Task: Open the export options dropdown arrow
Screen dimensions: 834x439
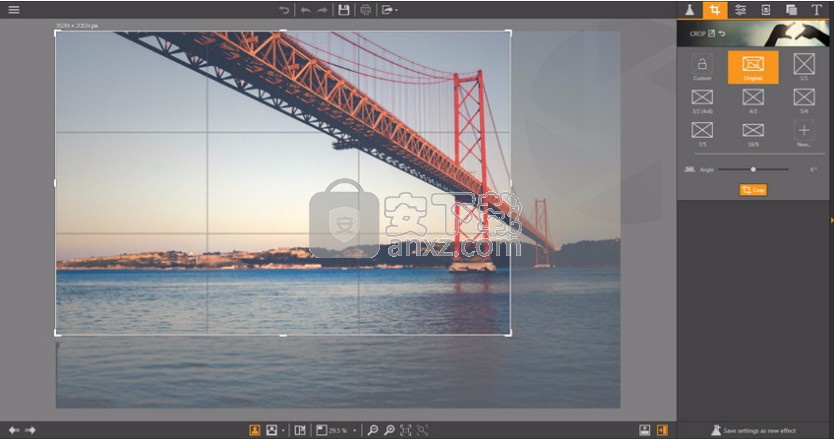Action: pos(396,10)
